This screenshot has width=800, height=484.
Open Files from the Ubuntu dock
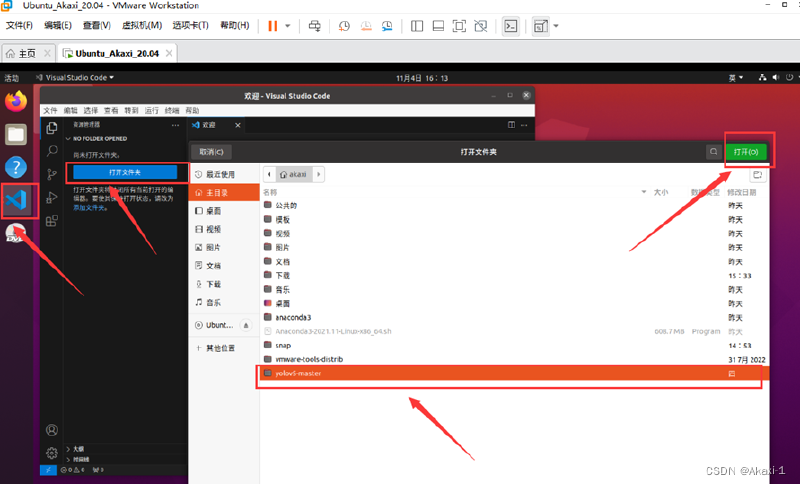click(x=16, y=135)
